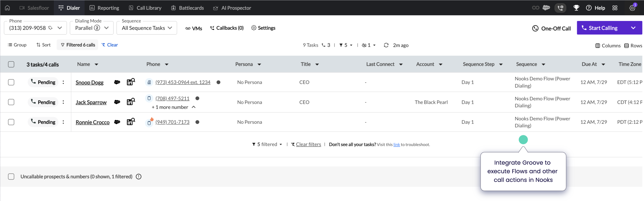Open the Phone number dropdown

point(35,28)
